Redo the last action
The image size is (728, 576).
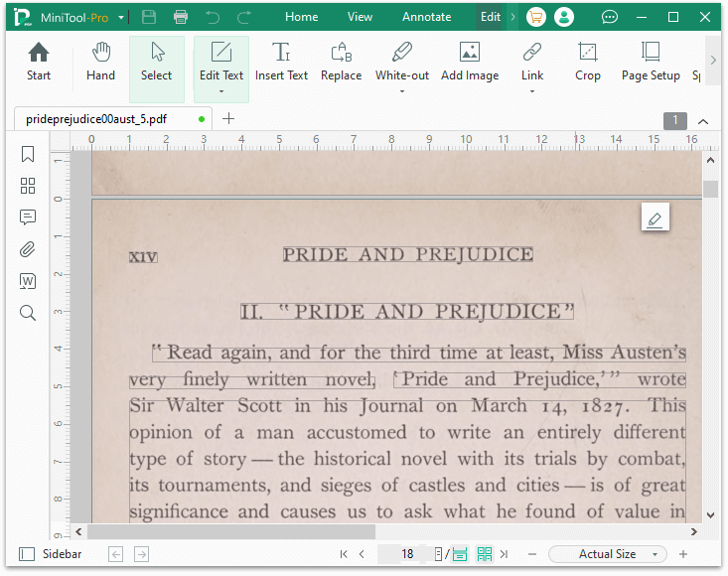(244, 17)
